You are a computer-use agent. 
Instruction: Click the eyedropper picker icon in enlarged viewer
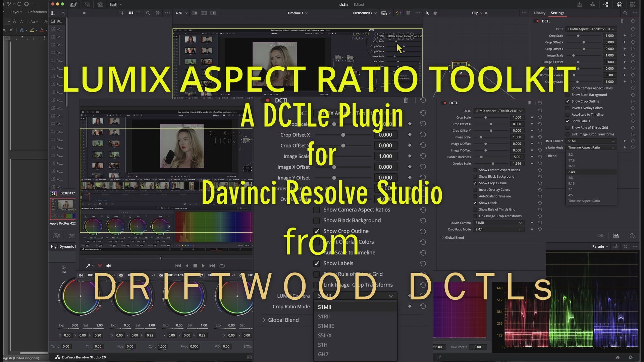click(x=88, y=265)
